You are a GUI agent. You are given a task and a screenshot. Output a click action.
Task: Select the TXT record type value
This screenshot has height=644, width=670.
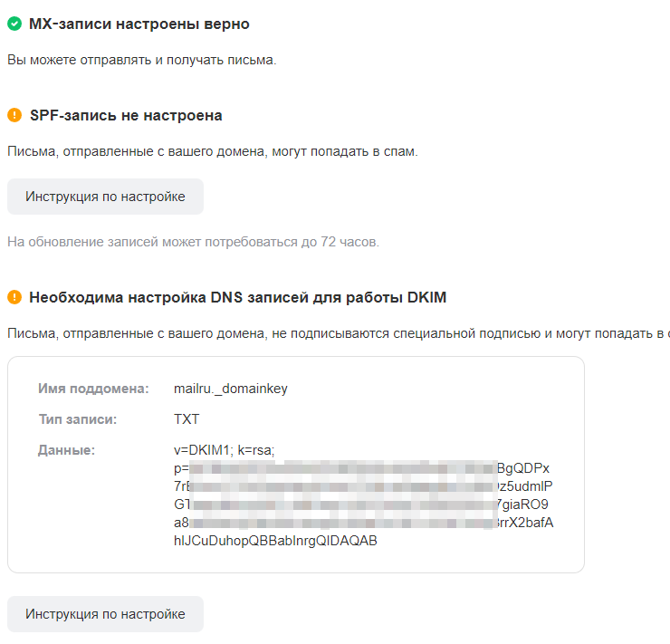(187, 419)
